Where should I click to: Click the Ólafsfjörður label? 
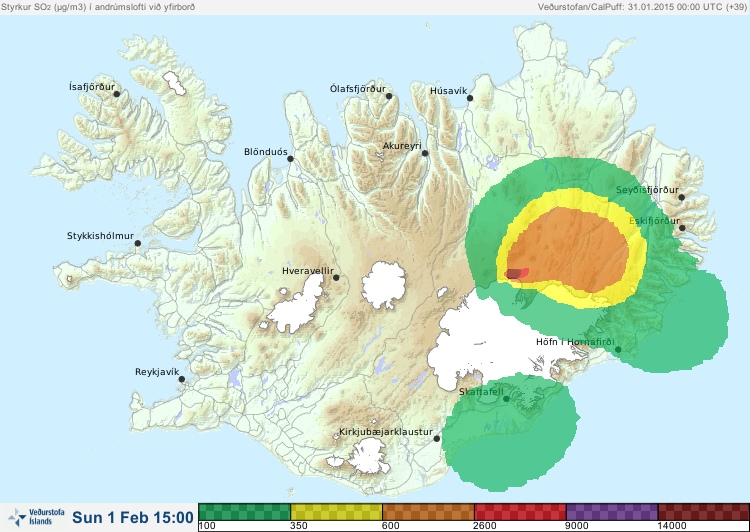(358, 89)
